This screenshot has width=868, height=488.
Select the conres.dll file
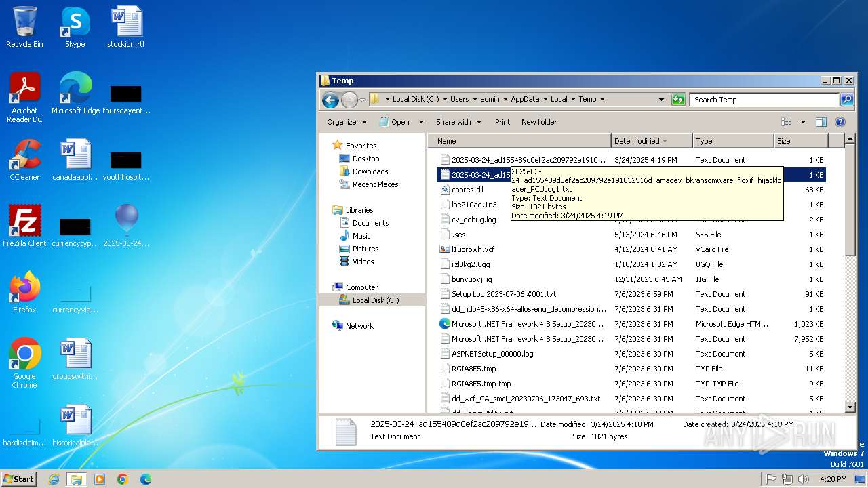tap(468, 190)
